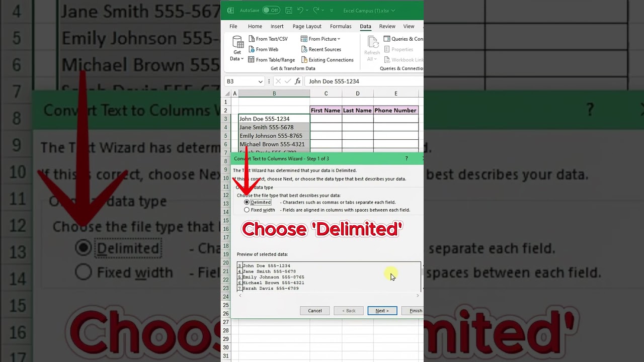Select row 2 header
644x362 pixels.
click(x=226, y=110)
